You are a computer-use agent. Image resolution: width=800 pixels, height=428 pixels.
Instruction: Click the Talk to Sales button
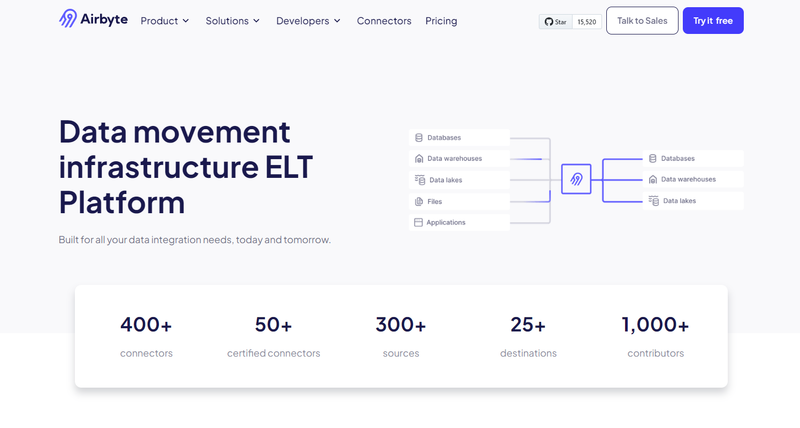click(642, 21)
